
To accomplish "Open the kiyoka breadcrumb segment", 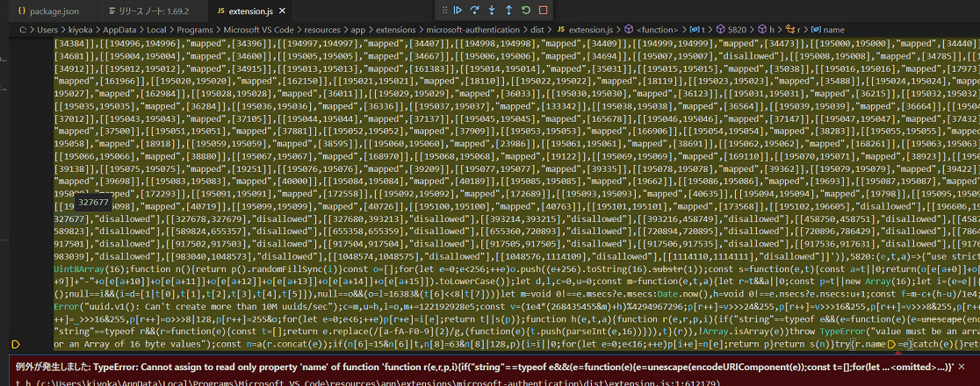I will coord(79,29).
